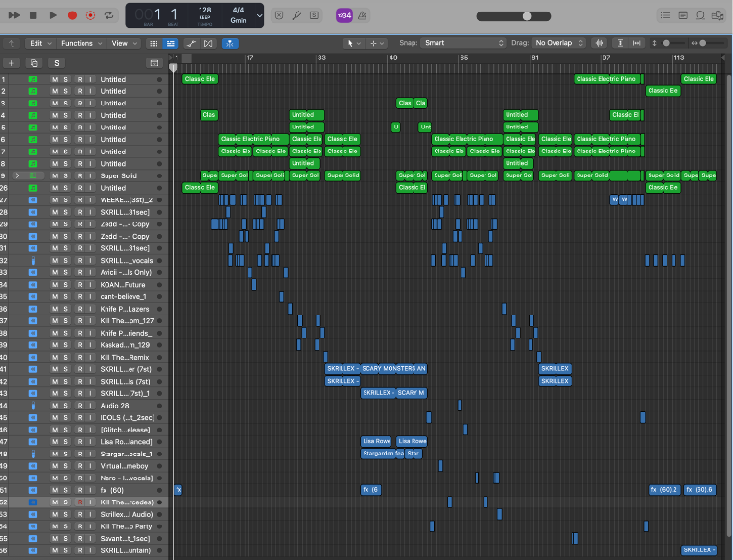Open the Pointer tool left-click menu
Screen dimensions: 733x560
[353, 43]
